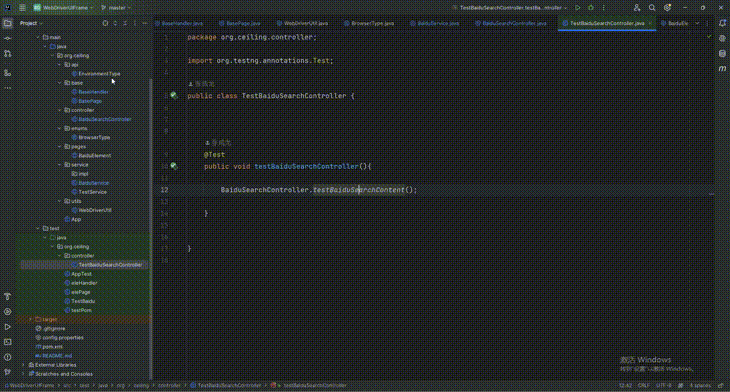730x392 pixels.
Task: Click Select Opened File locate icon
Action: point(105,23)
